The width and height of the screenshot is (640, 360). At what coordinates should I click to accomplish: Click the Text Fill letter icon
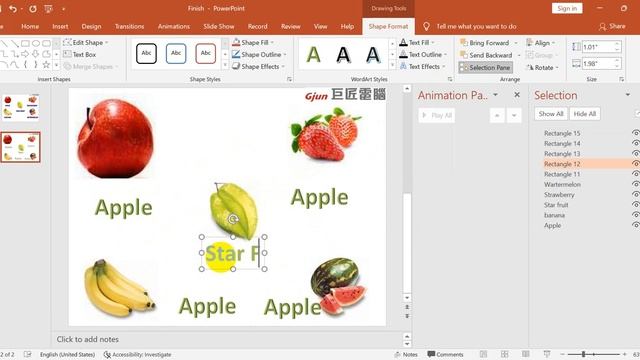(x=403, y=42)
